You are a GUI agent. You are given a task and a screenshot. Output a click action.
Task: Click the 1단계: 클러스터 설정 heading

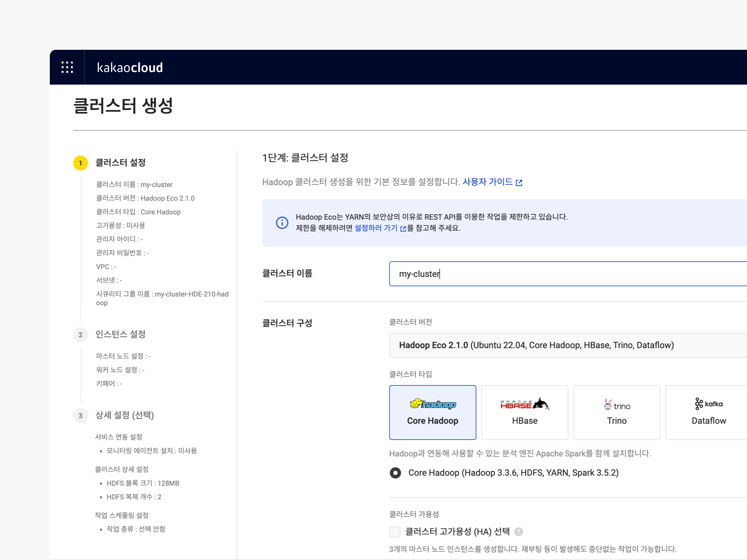305,158
